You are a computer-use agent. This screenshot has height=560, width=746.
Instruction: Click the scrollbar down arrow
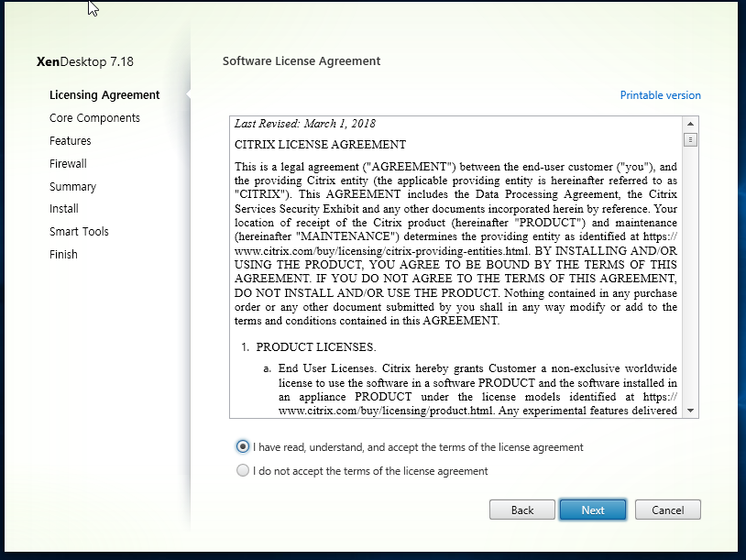[690, 411]
